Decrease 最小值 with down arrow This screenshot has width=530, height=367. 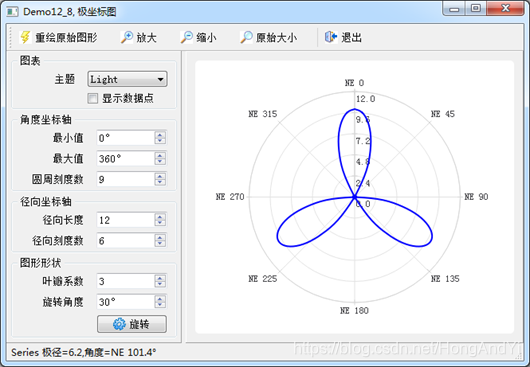(160, 142)
